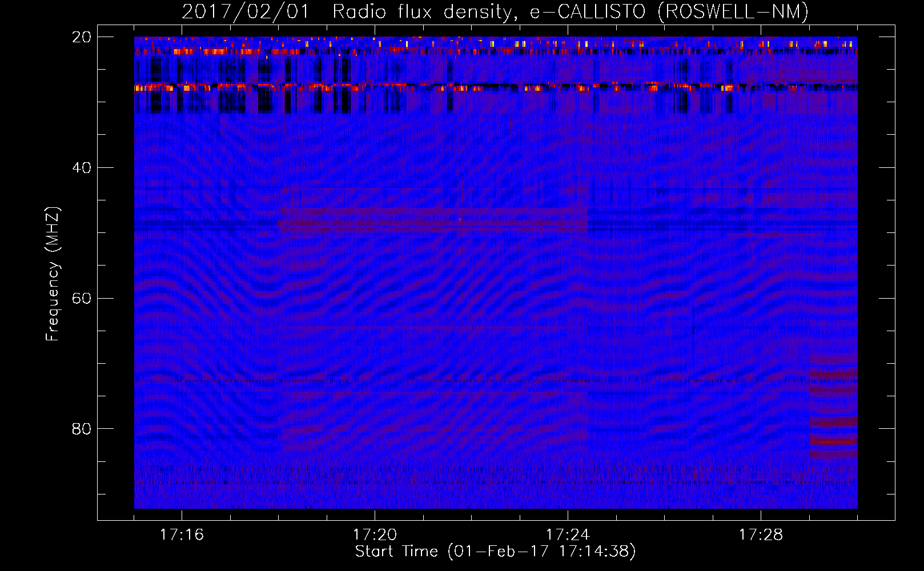Screen dimensions: 924x571
Task: Click the '60' frequency tick label
Action: pos(82,299)
